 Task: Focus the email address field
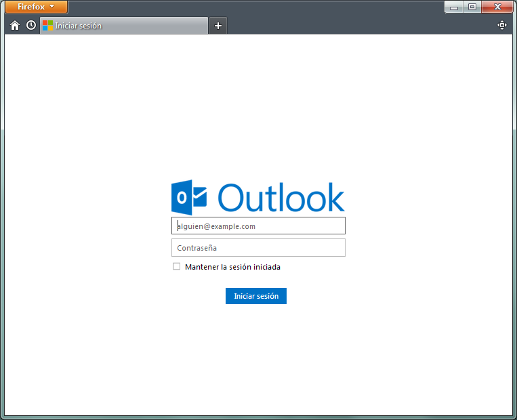259,226
